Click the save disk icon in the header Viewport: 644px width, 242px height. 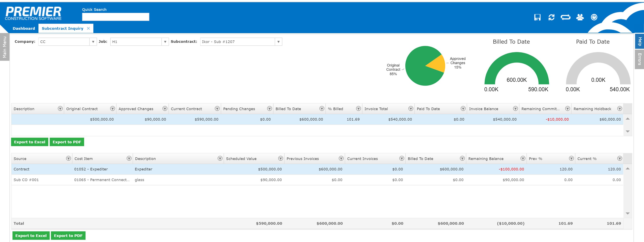point(537,17)
